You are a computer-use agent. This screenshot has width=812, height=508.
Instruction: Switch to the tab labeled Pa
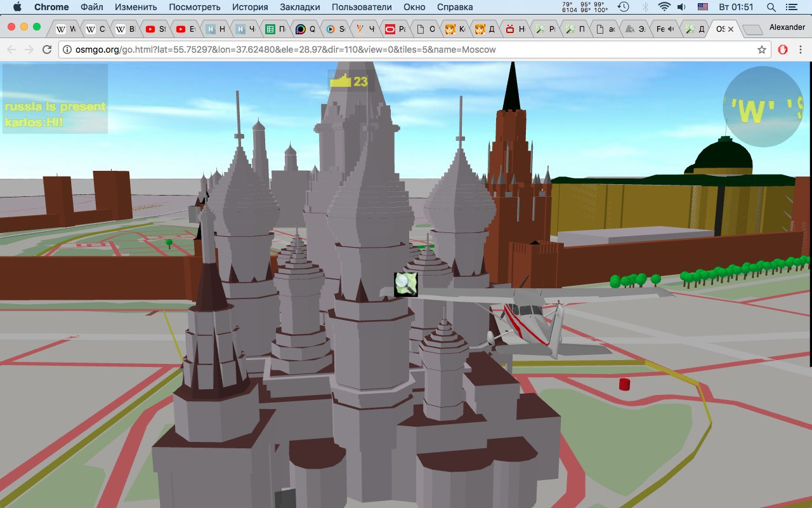click(x=395, y=29)
